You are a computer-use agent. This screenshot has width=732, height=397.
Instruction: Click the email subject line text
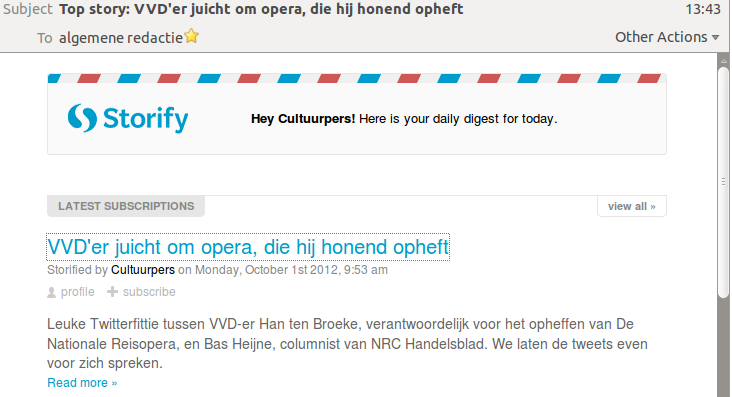261,9
